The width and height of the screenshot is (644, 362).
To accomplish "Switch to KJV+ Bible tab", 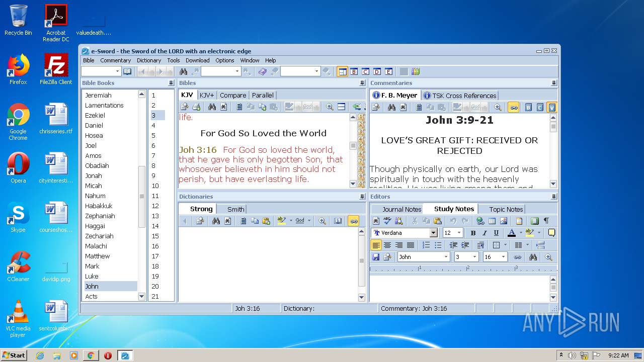I will tap(207, 95).
